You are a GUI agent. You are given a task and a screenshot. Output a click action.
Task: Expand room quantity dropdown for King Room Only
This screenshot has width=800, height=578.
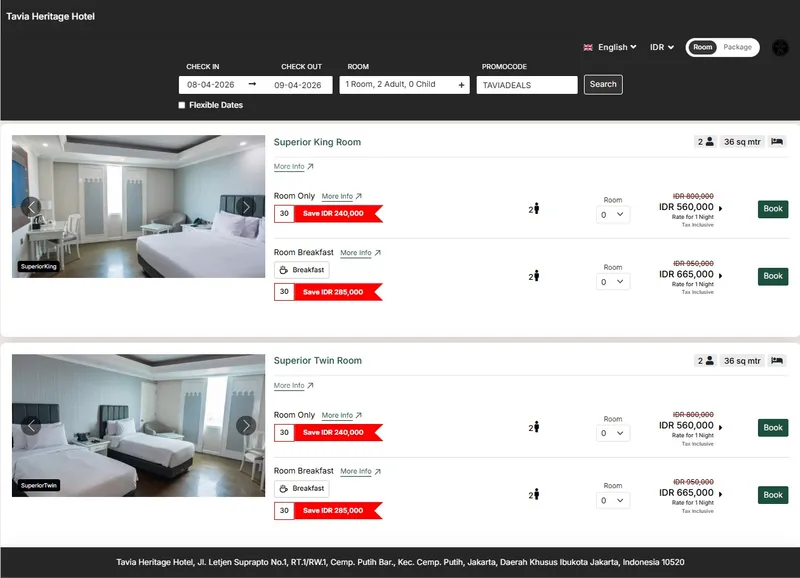(x=613, y=214)
